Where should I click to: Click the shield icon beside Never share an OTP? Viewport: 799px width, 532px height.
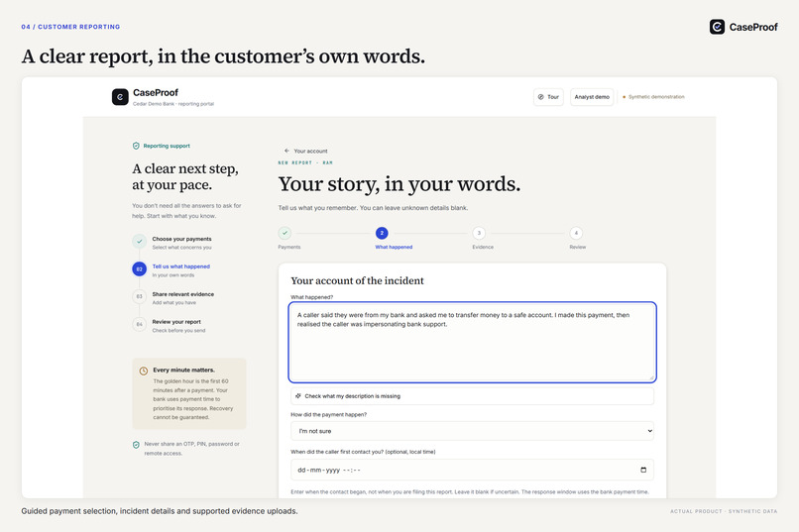coord(136,445)
